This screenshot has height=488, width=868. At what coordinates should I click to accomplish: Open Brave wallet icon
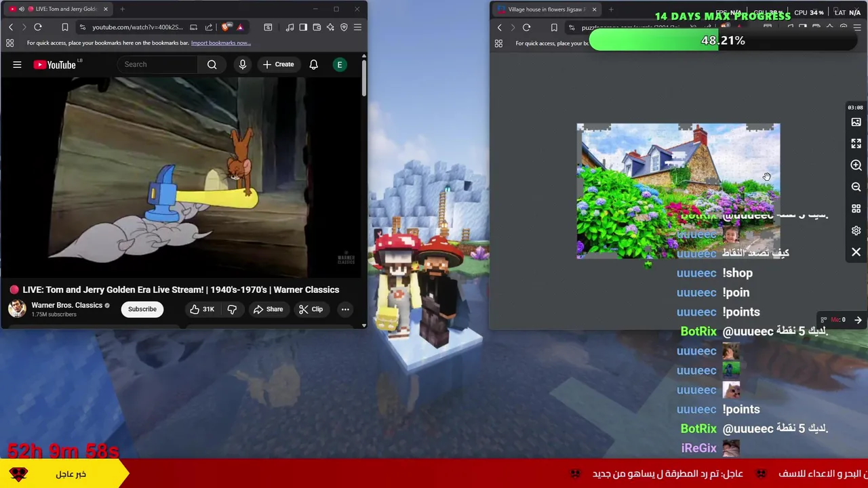tap(317, 27)
